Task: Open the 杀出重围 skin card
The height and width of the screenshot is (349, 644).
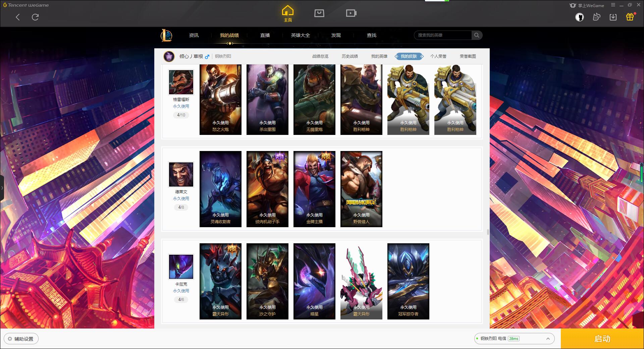Action: 267,100
